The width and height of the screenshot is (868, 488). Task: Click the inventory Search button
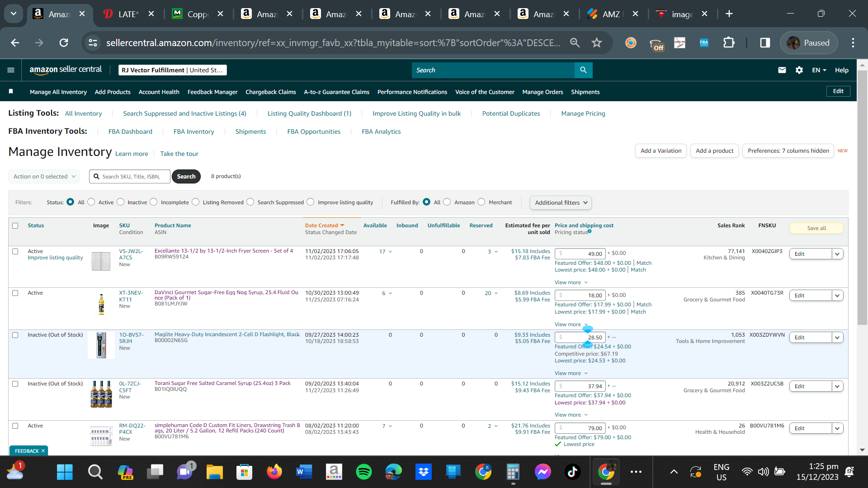tap(186, 176)
